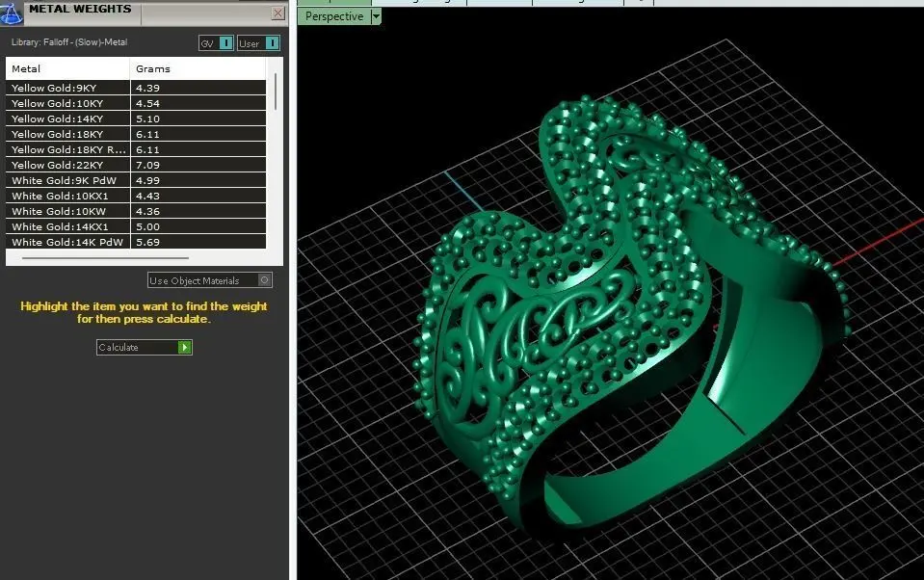Select the White Gold:9K PdW row
The width and height of the screenshot is (924, 580).
tap(136, 180)
